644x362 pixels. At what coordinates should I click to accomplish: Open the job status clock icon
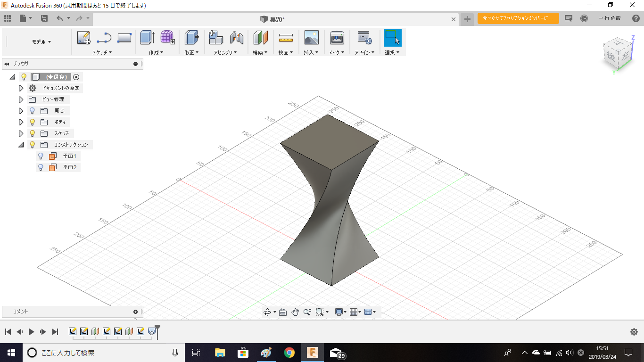pyautogui.click(x=584, y=18)
